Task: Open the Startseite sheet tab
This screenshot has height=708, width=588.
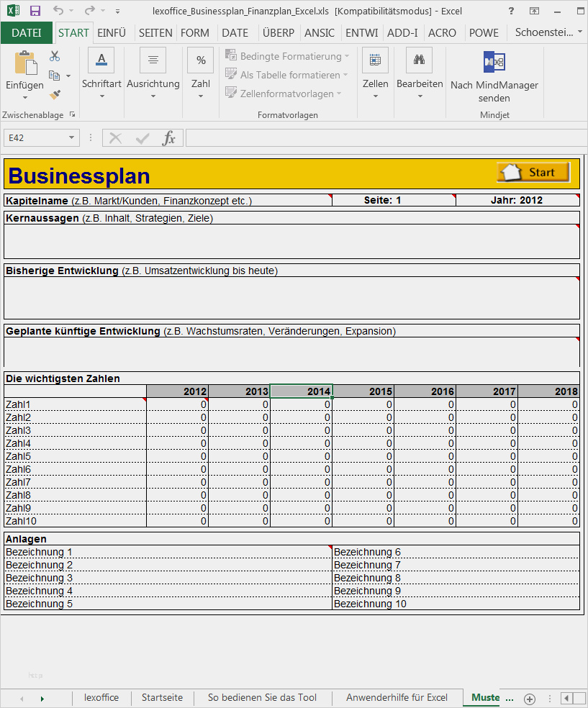Action: click(161, 697)
